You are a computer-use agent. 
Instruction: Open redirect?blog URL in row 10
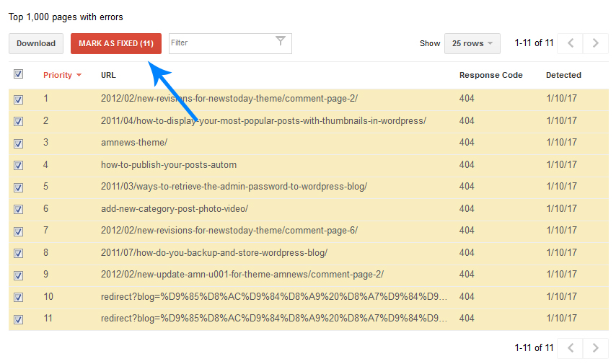coord(274,296)
